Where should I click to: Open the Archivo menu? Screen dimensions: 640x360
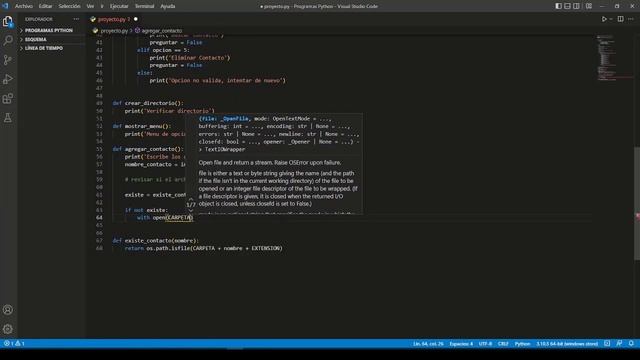(24, 6)
